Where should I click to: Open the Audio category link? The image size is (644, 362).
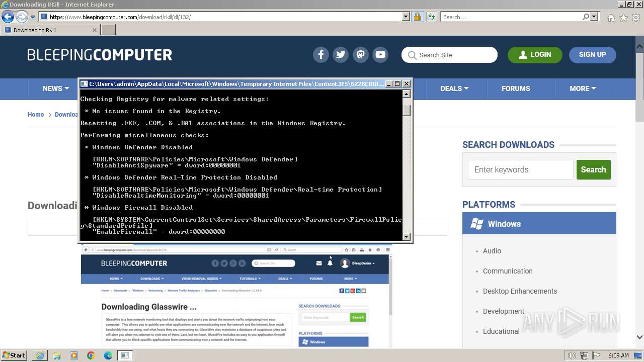tap(492, 251)
